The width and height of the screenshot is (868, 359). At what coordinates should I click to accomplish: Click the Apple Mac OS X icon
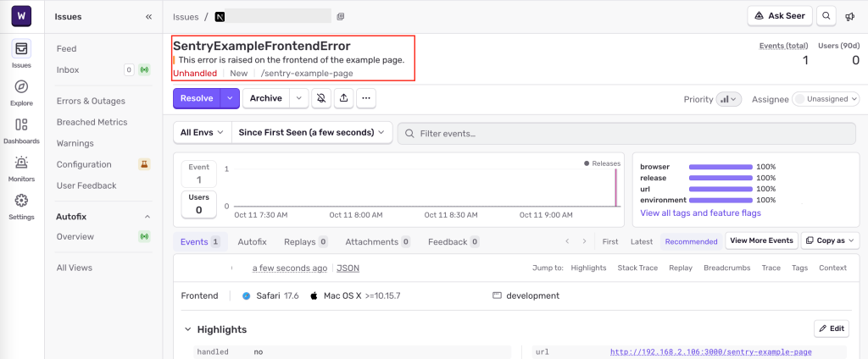point(314,296)
